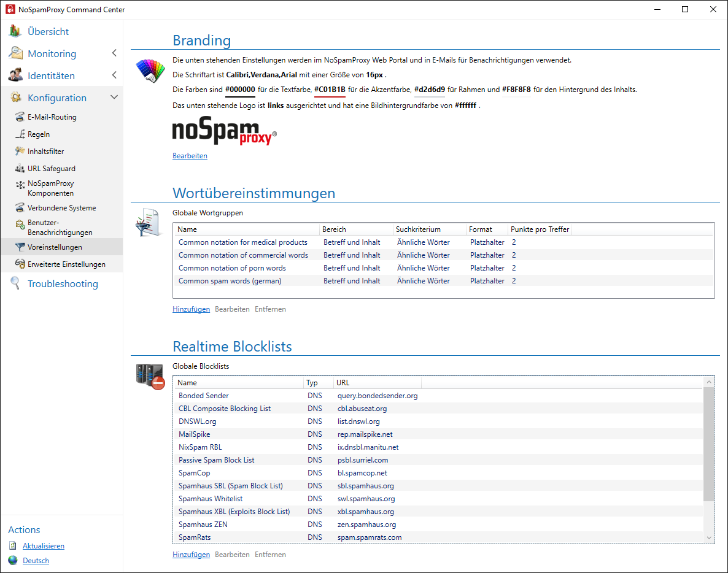Click the Branding color palette icon
728x573 pixels.
point(150,71)
